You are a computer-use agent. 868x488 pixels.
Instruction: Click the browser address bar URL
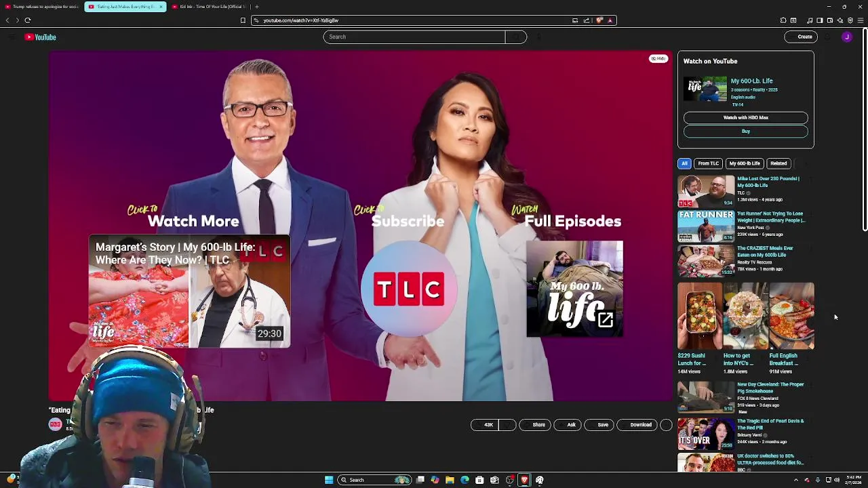[x=300, y=20]
